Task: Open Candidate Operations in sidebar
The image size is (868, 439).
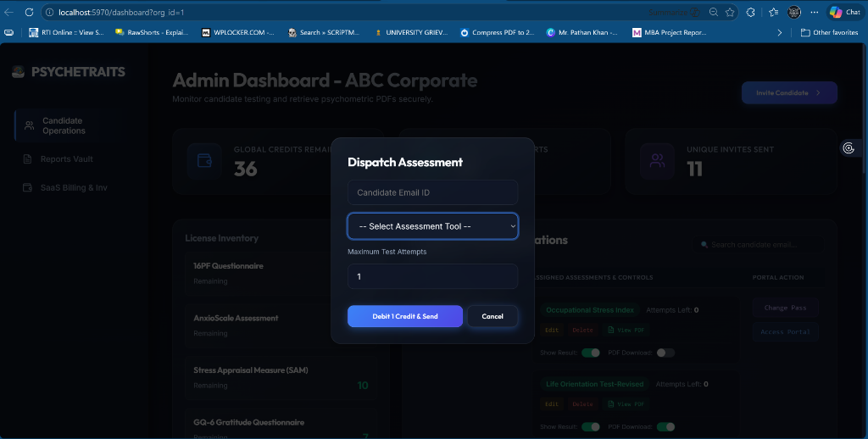Action: point(69,125)
